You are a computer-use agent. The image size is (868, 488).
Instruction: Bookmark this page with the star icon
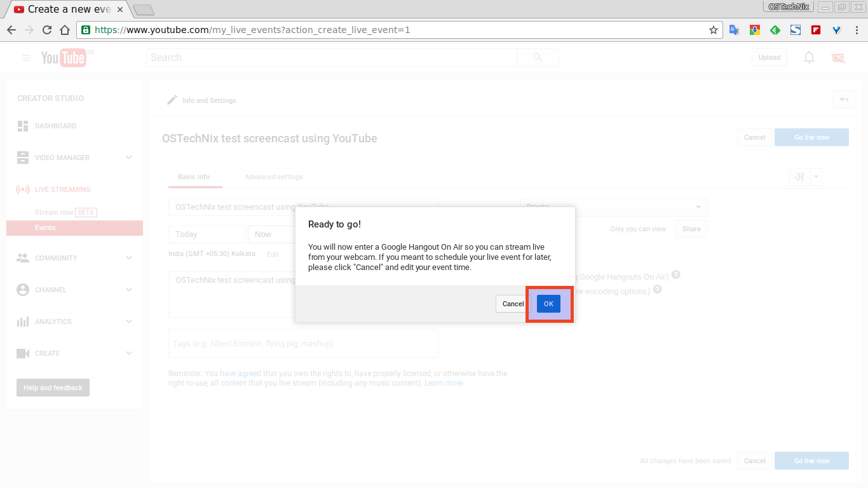[714, 30]
